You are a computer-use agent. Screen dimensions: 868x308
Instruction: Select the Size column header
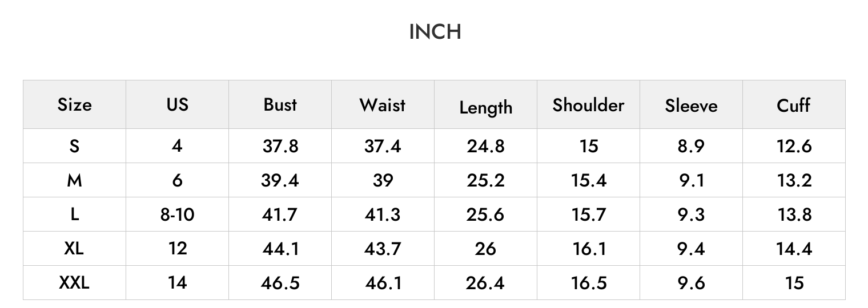[74, 105]
